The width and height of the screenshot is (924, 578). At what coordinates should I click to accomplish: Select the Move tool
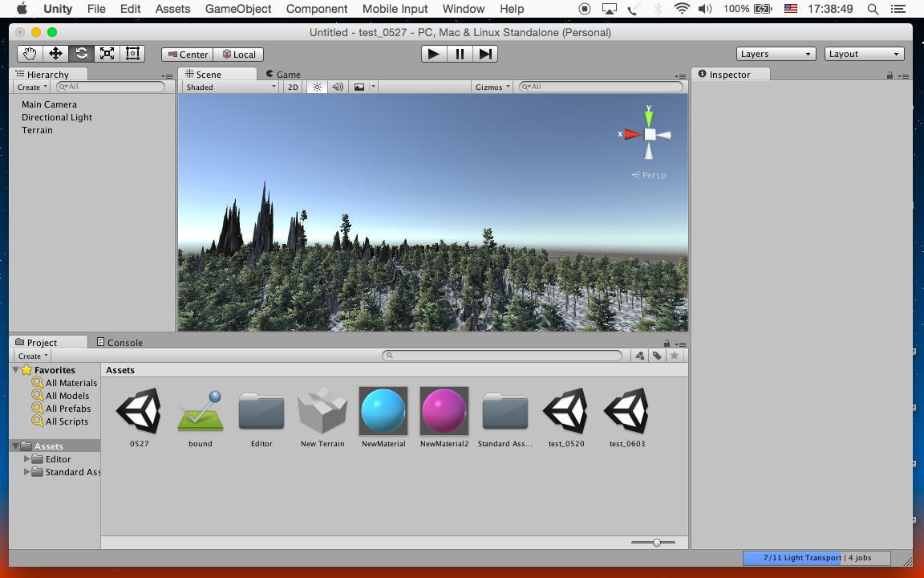(x=55, y=54)
